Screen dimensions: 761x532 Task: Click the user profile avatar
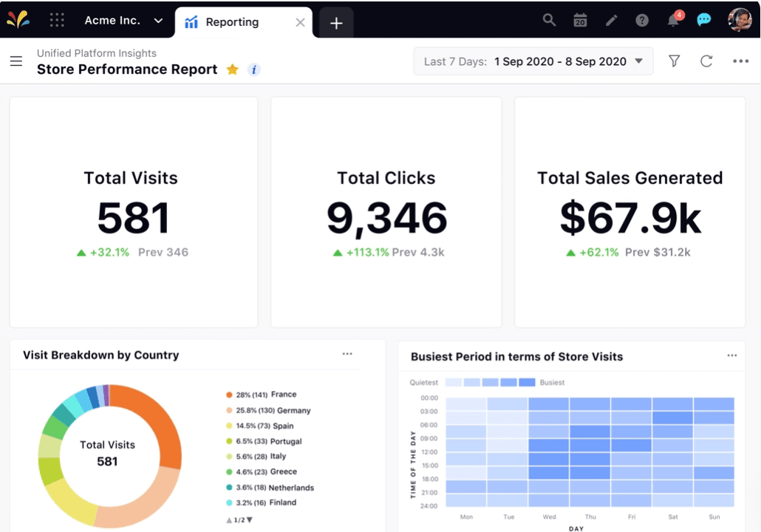pyautogui.click(x=739, y=20)
